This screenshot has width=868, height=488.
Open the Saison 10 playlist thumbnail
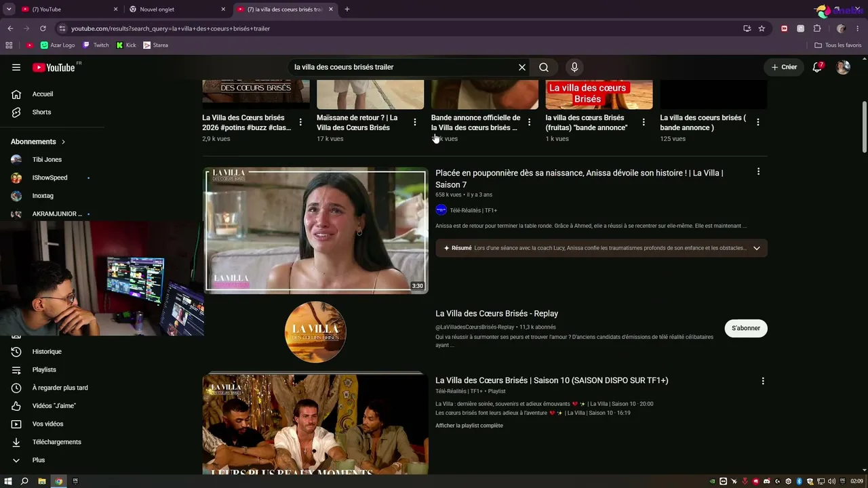click(315, 424)
